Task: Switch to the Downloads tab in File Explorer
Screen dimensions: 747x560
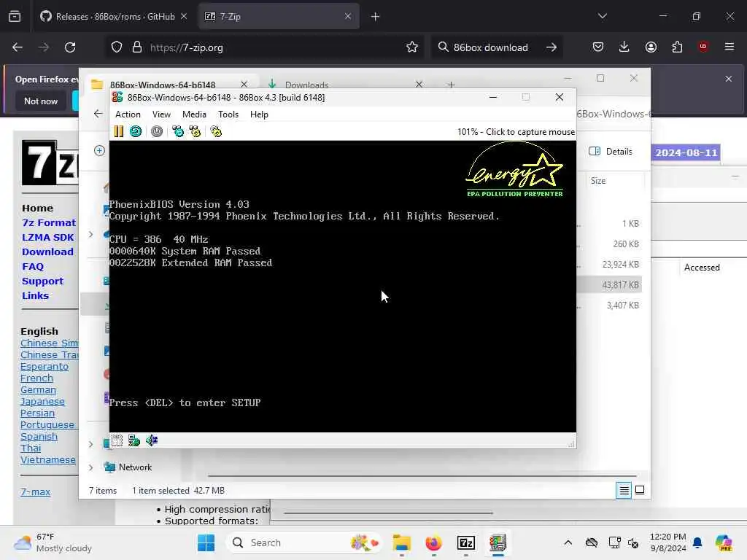Action: pyautogui.click(x=306, y=85)
